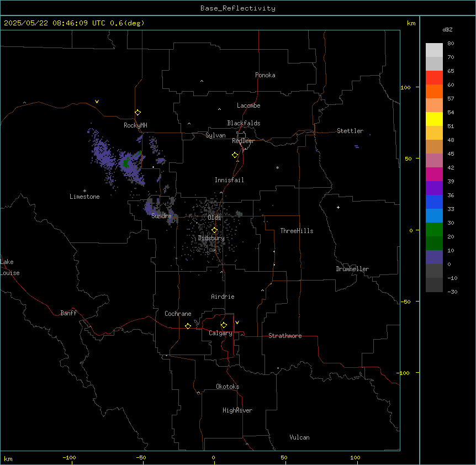Select the white plus marker north of Drumheller
Screen dimensions: 476x465
(x=338, y=207)
